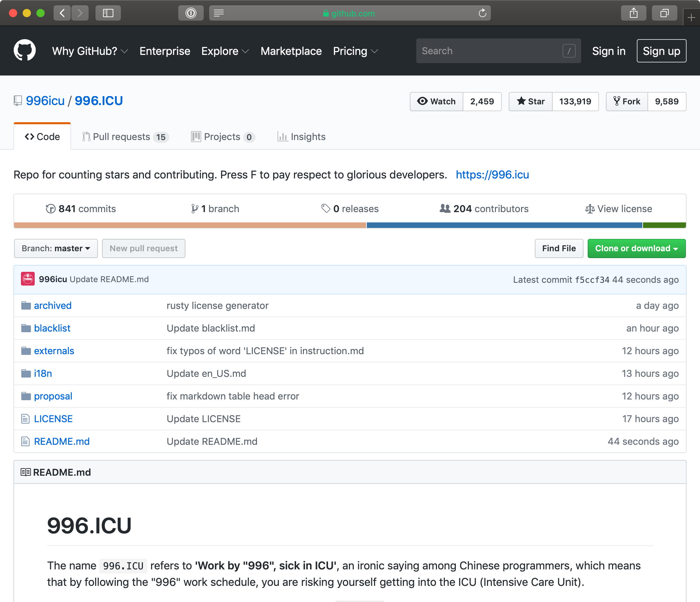Fork the repository with Fork button
The image size is (700, 602).
627,102
